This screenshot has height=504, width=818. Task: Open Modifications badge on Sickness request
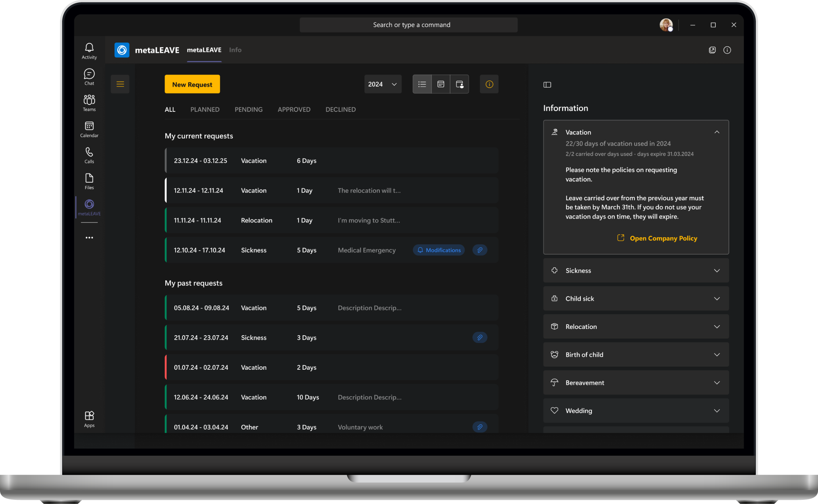pos(439,250)
